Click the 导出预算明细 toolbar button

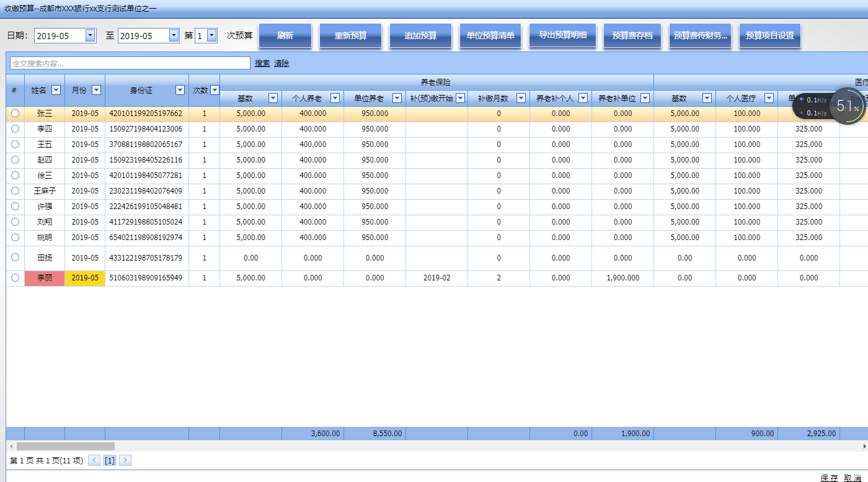(x=562, y=36)
